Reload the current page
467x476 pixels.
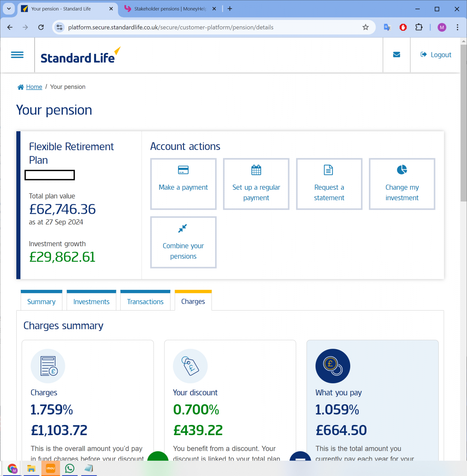tap(41, 27)
